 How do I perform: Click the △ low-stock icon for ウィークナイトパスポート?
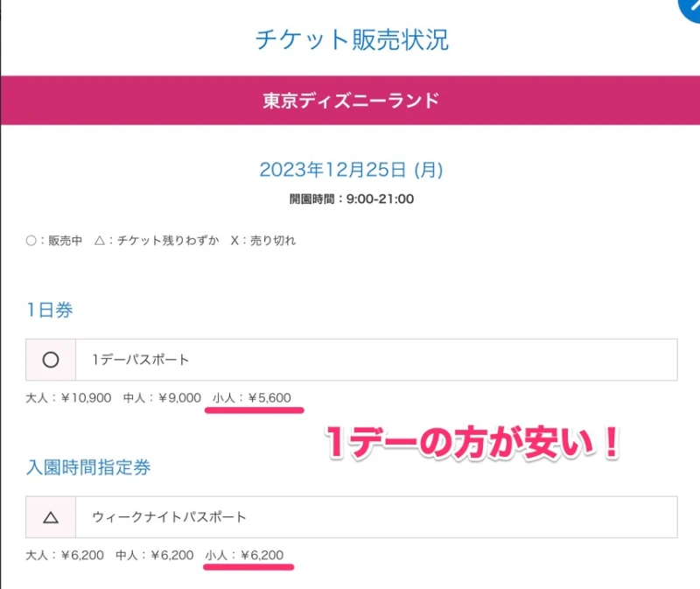pyautogui.click(x=51, y=518)
